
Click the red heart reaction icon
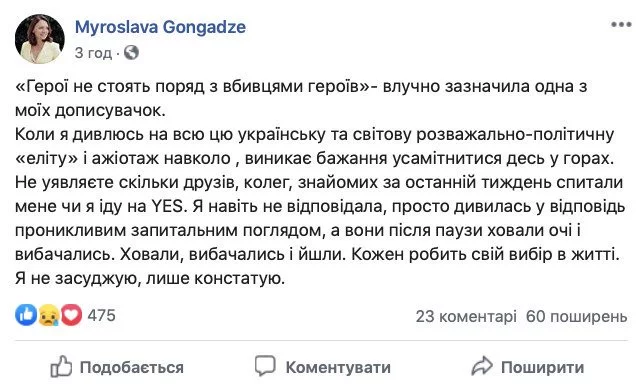[x=71, y=315]
